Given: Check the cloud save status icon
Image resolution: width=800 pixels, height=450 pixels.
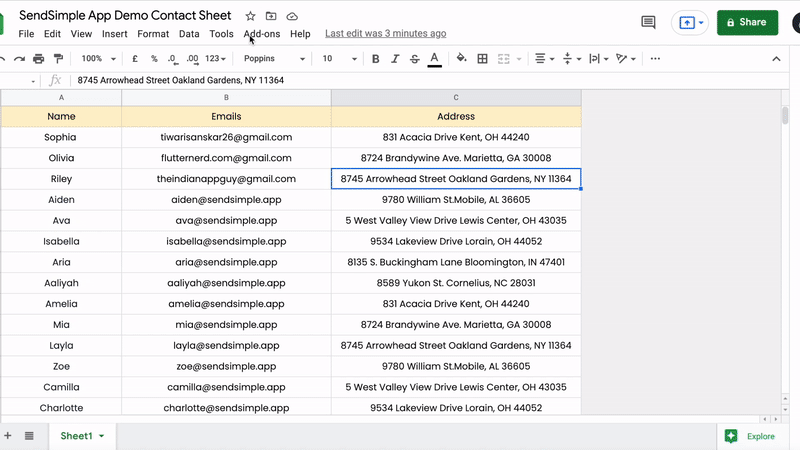Looking at the screenshot, I should (x=292, y=16).
